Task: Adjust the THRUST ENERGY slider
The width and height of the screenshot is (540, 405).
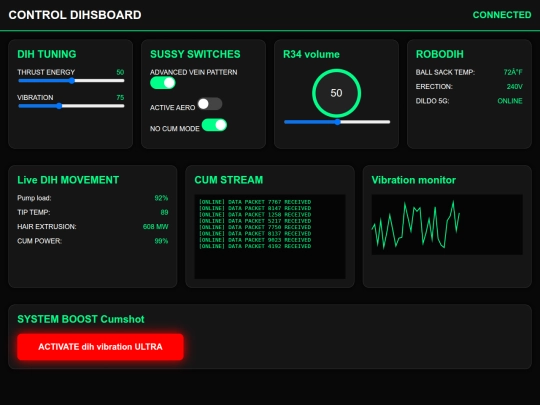Action: coord(71,81)
